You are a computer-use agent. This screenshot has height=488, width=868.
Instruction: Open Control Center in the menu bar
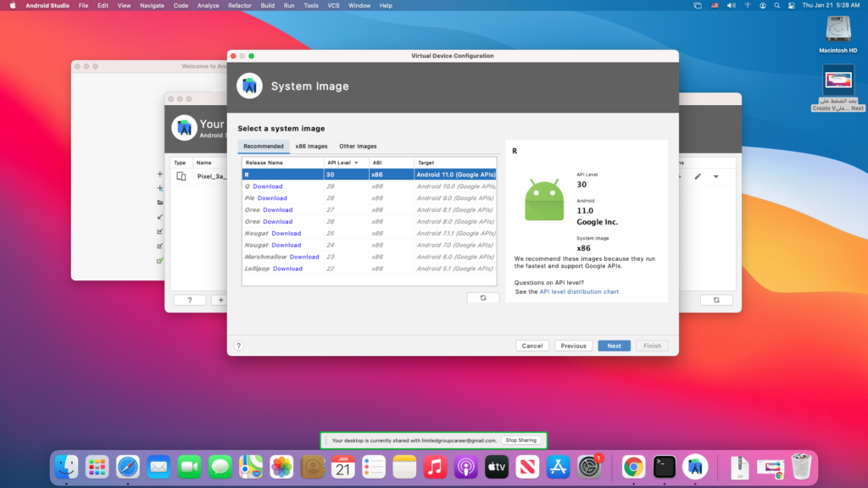tap(792, 6)
